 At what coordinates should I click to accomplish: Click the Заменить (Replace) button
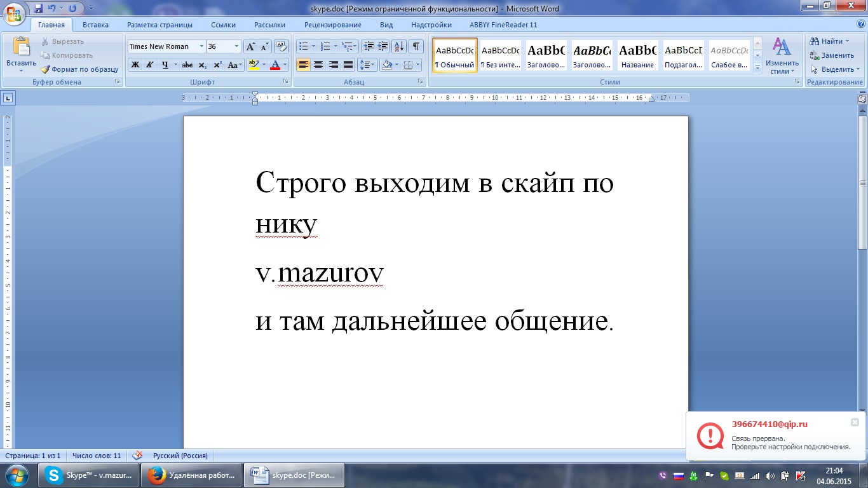click(x=832, y=55)
